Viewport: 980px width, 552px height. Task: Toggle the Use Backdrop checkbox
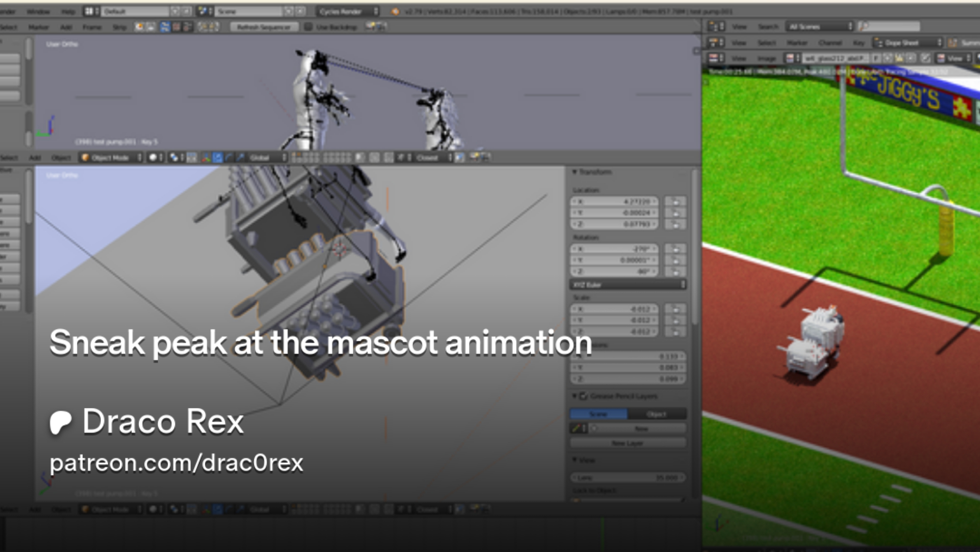(308, 26)
